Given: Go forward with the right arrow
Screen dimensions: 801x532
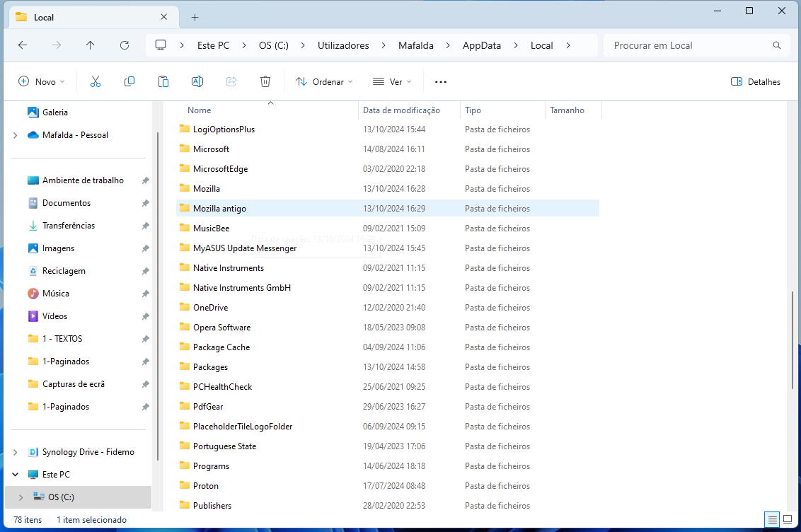Looking at the screenshot, I should coord(56,45).
